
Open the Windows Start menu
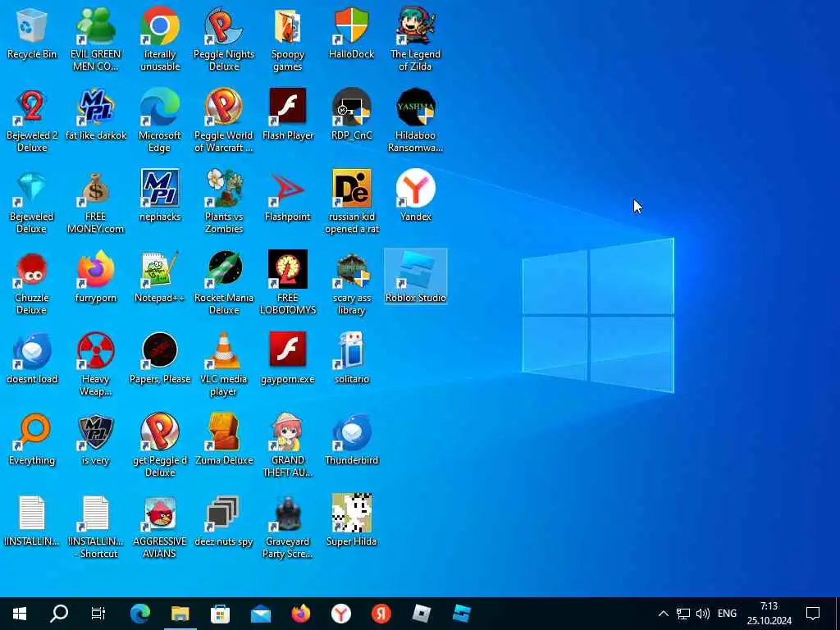pyautogui.click(x=20, y=614)
